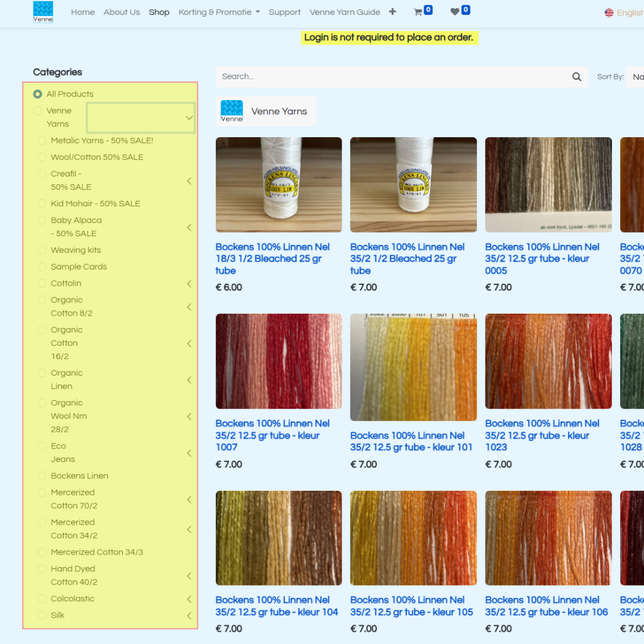Click the 18/3 Bleached spool thumbnail

pos(279,184)
